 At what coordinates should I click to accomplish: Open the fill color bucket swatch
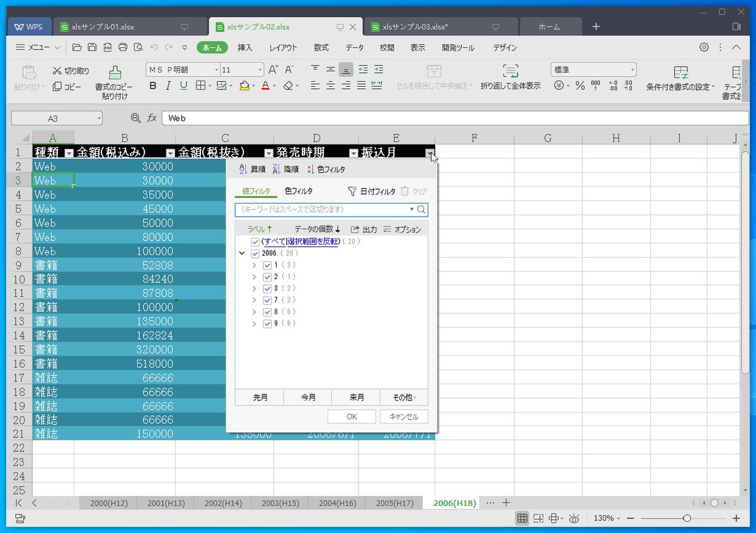(x=244, y=86)
